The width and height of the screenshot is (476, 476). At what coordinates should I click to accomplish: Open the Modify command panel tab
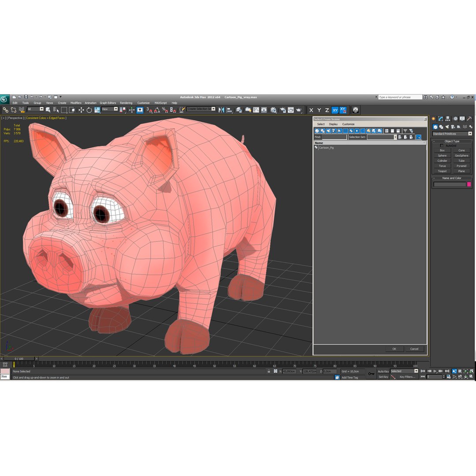(441, 119)
